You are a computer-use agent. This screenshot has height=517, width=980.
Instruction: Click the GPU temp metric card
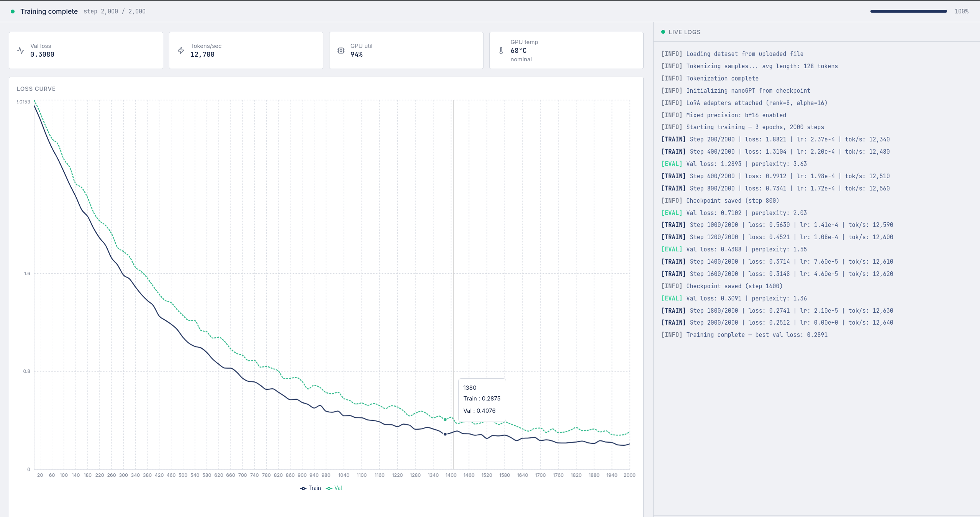point(566,50)
